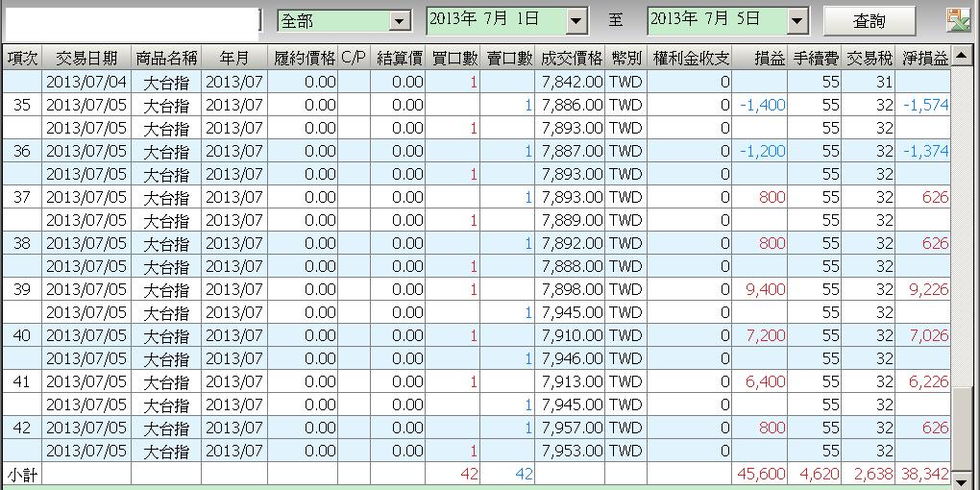This screenshot has width=980, height=490.
Task: Open the end date 2013年 7月 5日 picker
Action: click(x=796, y=22)
